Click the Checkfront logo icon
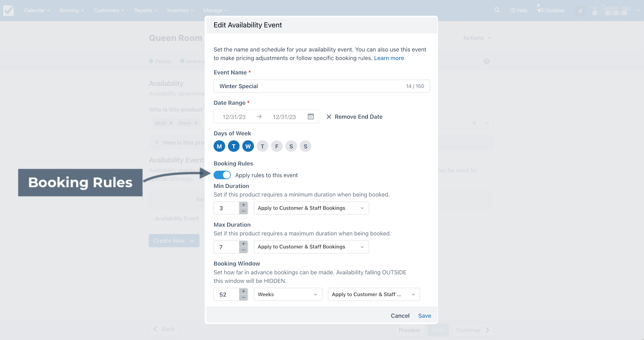This screenshot has height=340, width=644. (8, 10)
